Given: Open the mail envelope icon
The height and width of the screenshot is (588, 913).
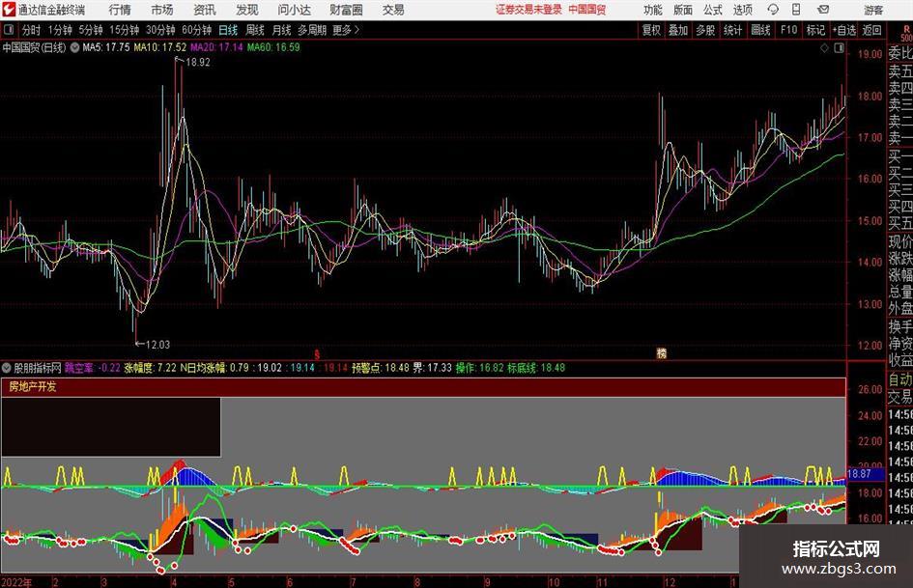Looking at the screenshot, I should point(823,10).
